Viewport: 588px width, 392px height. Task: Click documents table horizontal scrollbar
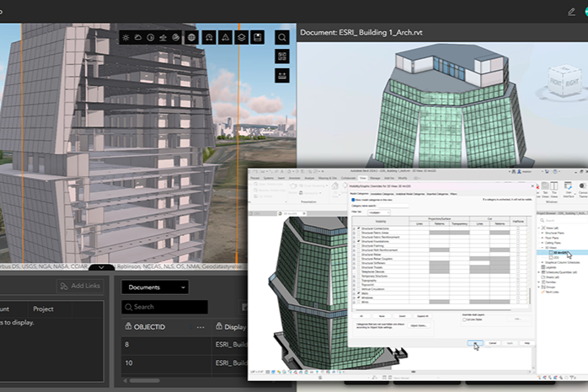[144, 380]
